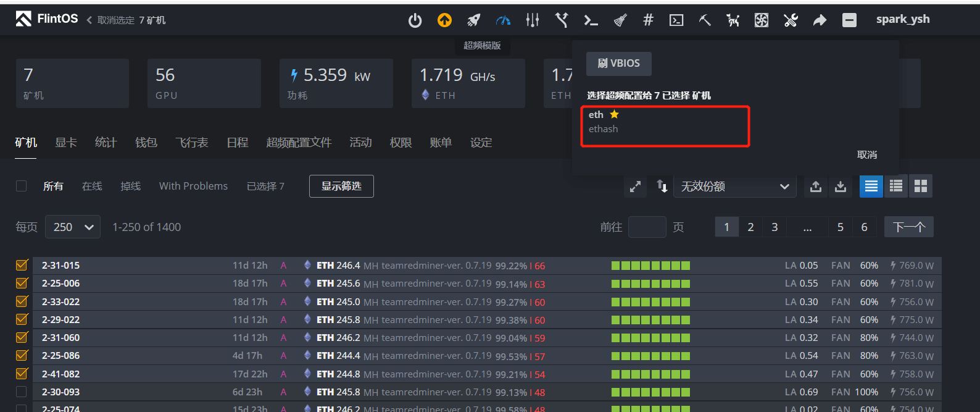The width and height of the screenshot is (980, 412).
Task: Open the 超频配置文件 tab
Action: [x=299, y=143]
